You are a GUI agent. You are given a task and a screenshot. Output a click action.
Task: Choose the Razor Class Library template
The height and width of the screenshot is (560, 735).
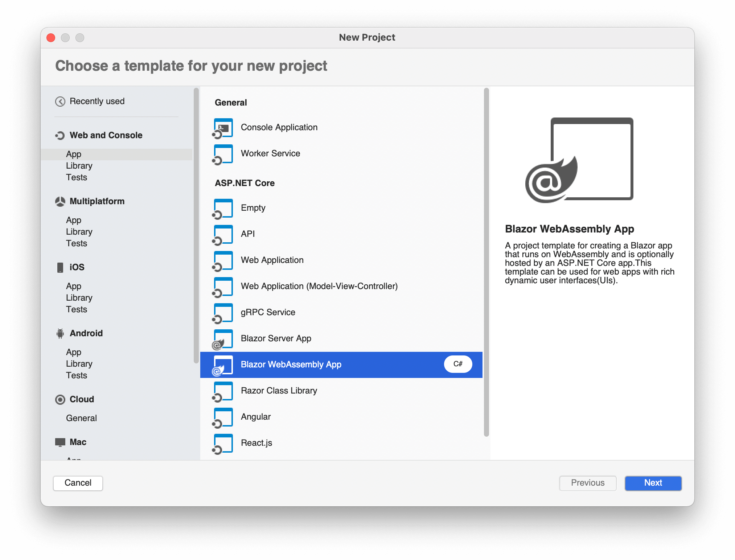pyautogui.click(x=341, y=391)
